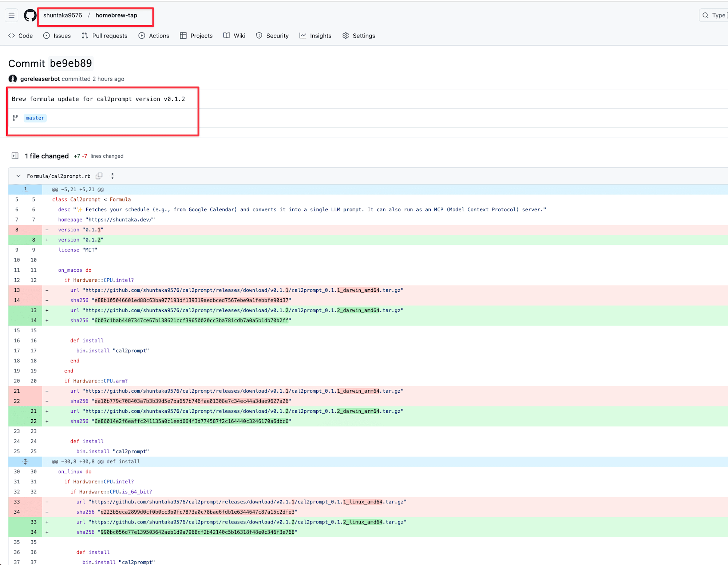Expand lines above the @@ -5,21 hunk

(x=25, y=189)
